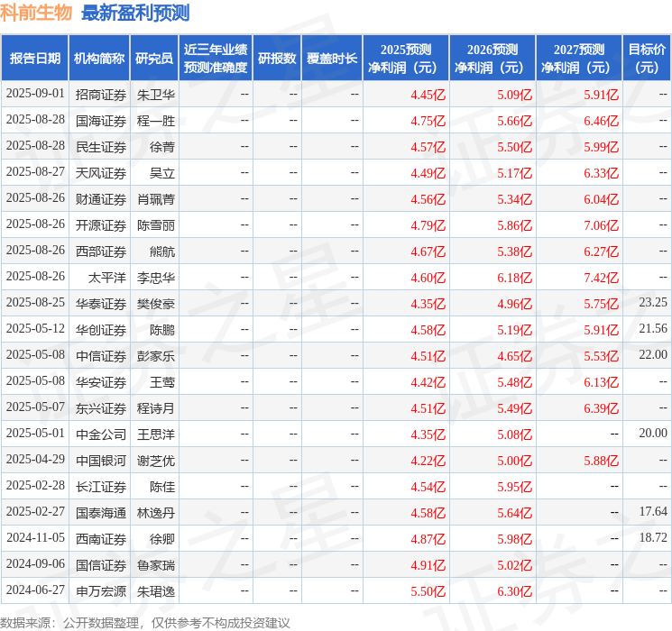This screenshot has height=631, width=672.
Task: Select the 西南证券 institution cell
Action: [101, 539]
